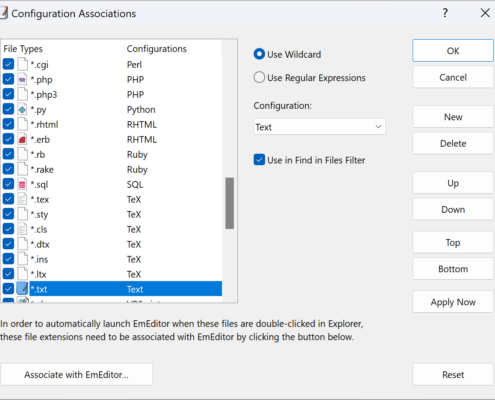Click the file icon next to *.rake

point(22,169)
